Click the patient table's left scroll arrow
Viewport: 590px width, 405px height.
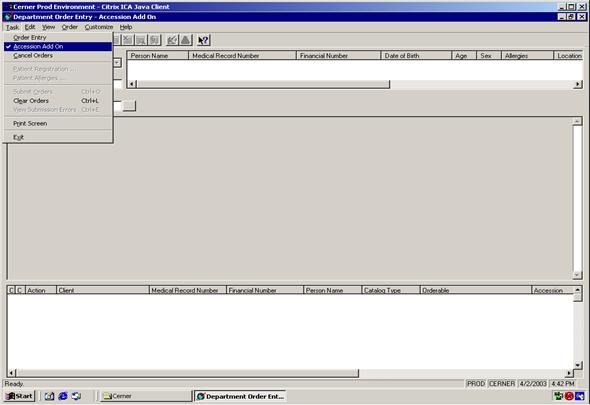pos(132,84)
